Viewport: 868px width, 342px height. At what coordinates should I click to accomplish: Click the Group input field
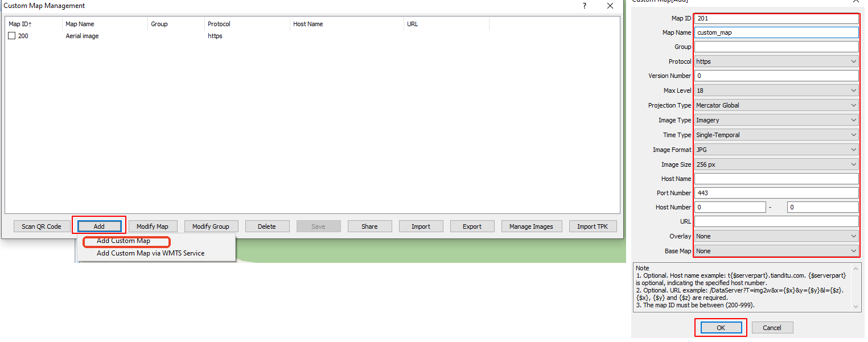point(776,47)
